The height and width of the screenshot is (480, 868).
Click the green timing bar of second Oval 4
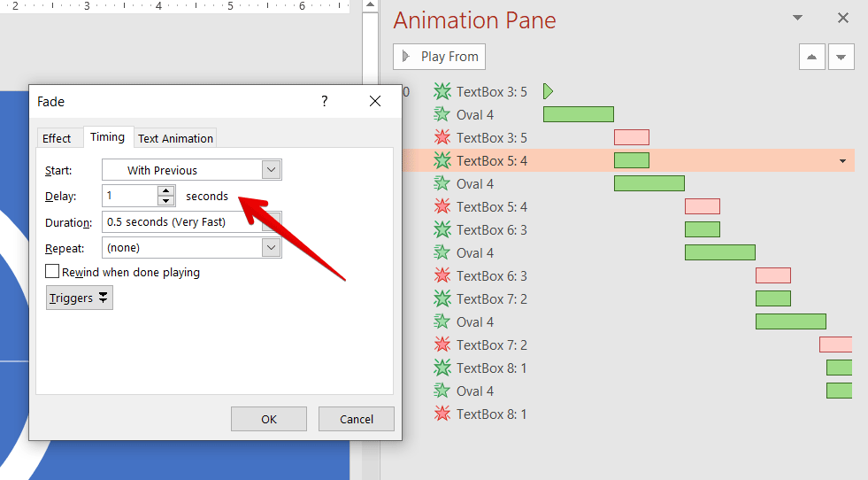(x=649, y=183)
